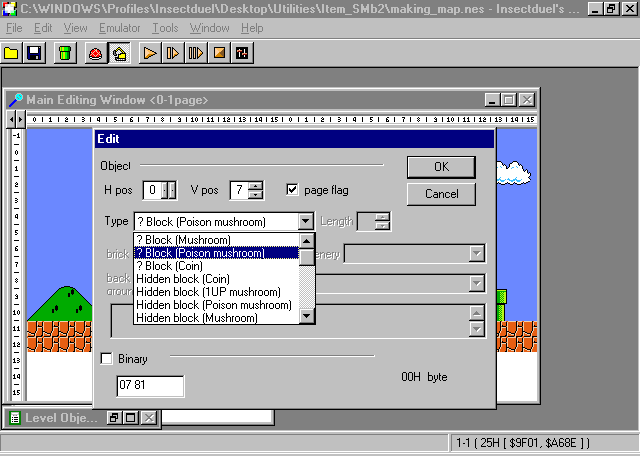Collapse the Type combo box dropdown arrow
This screenshot has width=640, height=456.
click(x=306, y=222)
